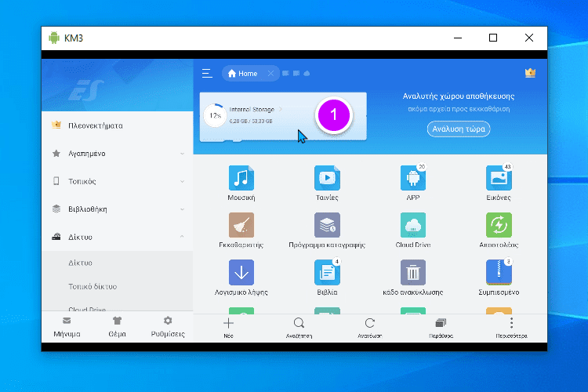Select the Δίκτυο sub-item in sidebar

point(118,263)
